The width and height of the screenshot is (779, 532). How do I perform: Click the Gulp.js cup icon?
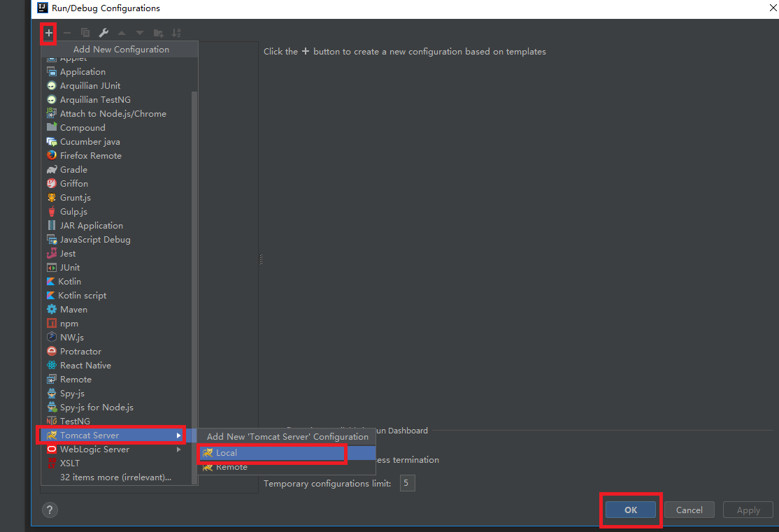[52, 211]
